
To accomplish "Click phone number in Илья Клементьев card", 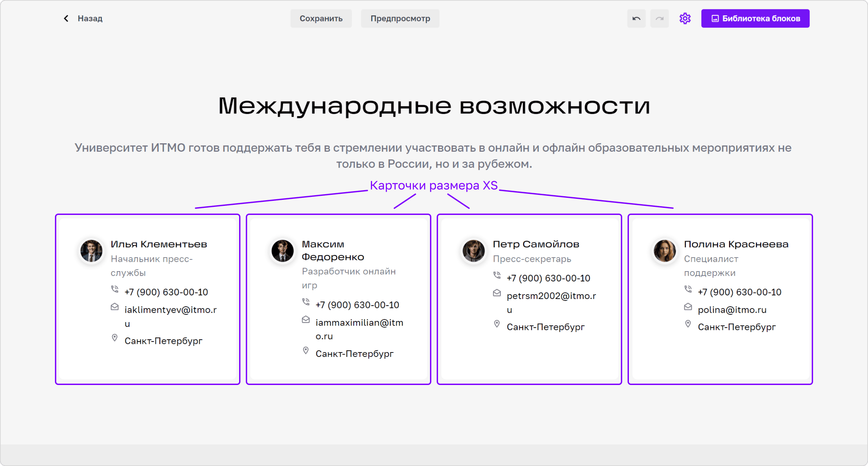I will (166, 292).
